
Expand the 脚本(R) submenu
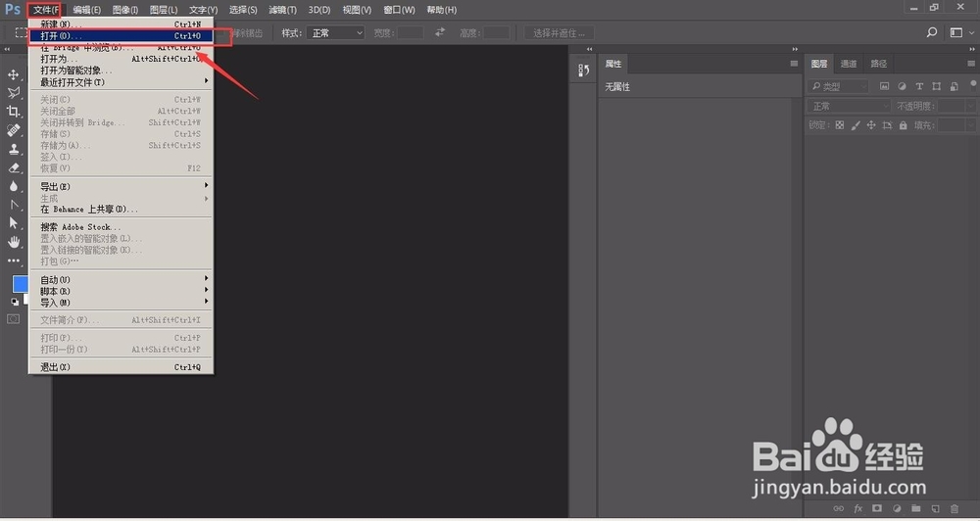click(122, 291)
